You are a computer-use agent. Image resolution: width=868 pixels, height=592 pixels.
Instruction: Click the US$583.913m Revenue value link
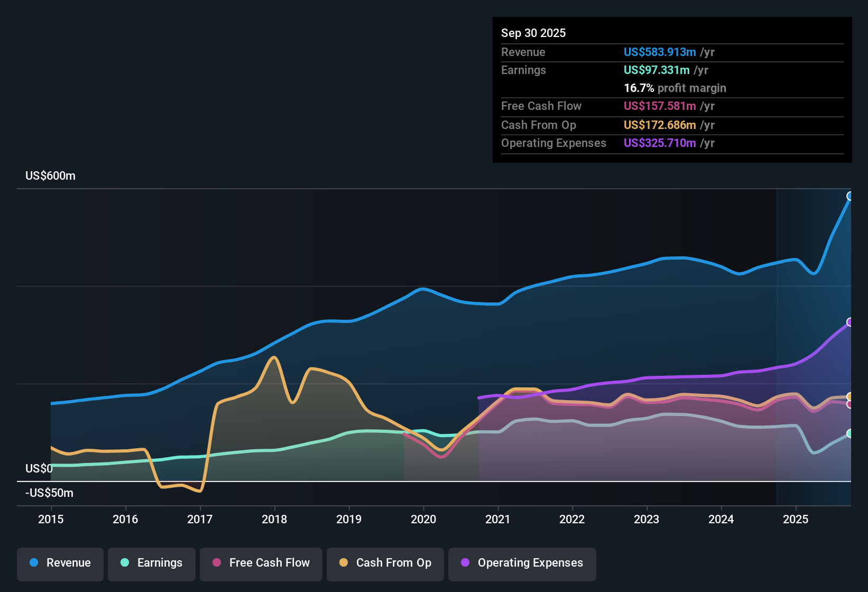coord(659,52)
